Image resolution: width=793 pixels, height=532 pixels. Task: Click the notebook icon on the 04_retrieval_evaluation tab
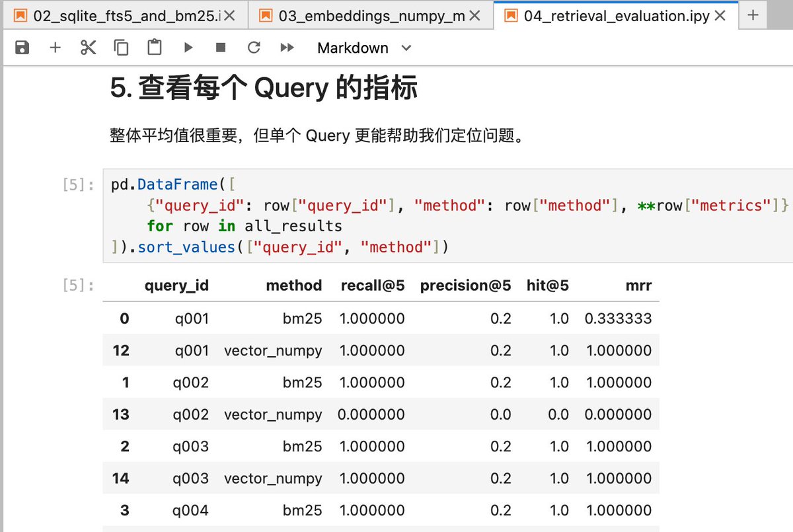pos(510,16)
